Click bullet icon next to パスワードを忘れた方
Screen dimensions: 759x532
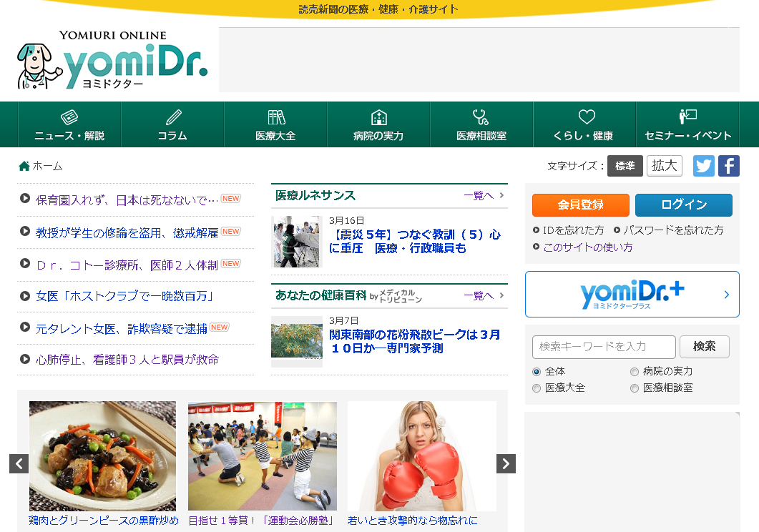coord(617,230)
